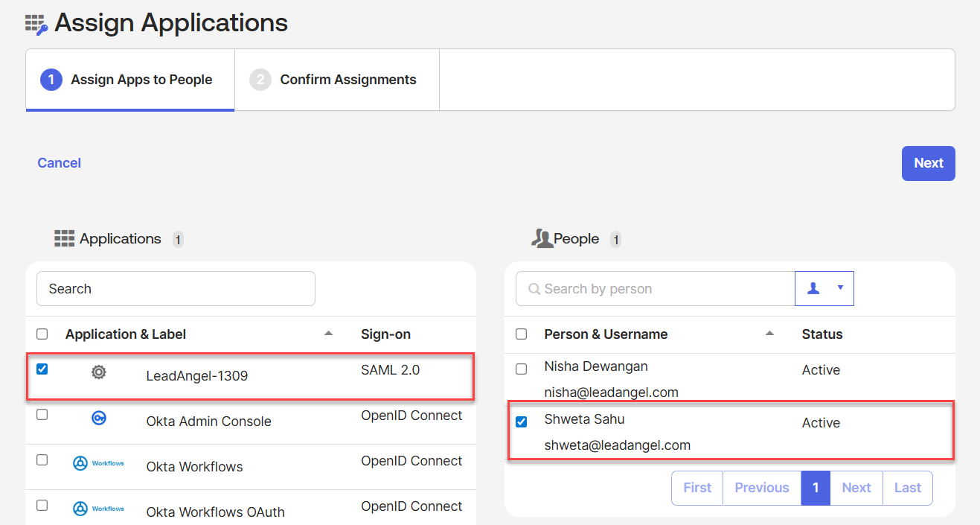Click the blue Next button
The width and height of the screenshot is (980, 525).
(929, 163)
